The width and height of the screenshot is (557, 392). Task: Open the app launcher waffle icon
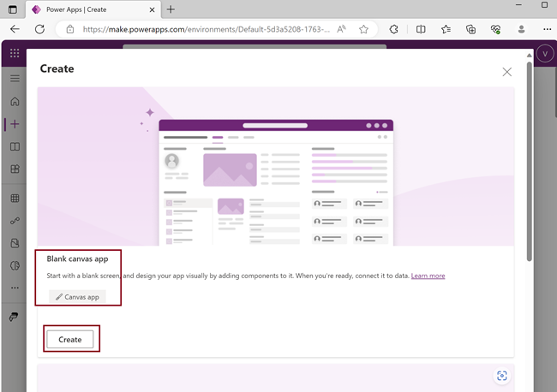tap(15, 53)
